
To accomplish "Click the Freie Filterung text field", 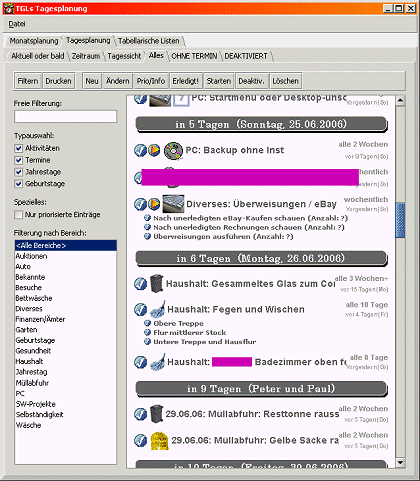I will [65, 117].
